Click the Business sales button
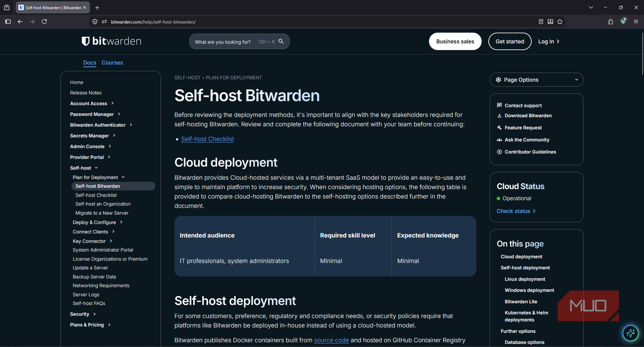The image size is (644, 347). pos(455,41)
